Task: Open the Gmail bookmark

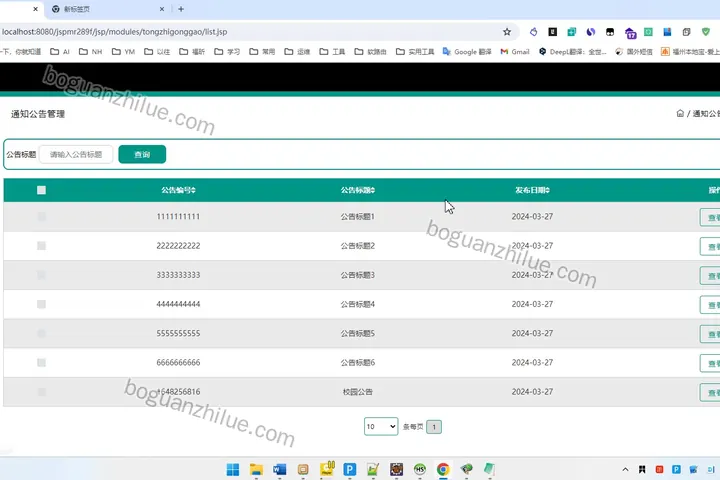Action: tap(515, 51)
